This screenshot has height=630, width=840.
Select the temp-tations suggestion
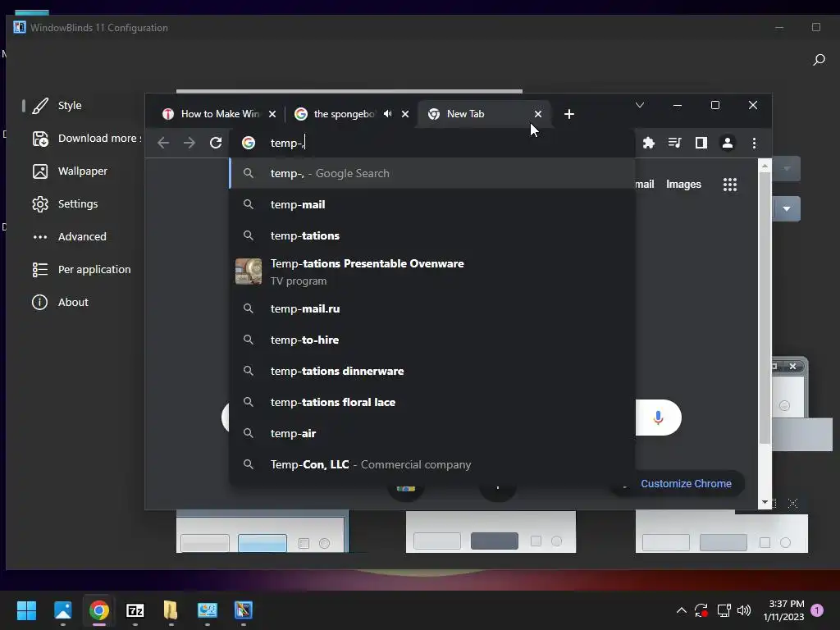(x=432, y=235)
